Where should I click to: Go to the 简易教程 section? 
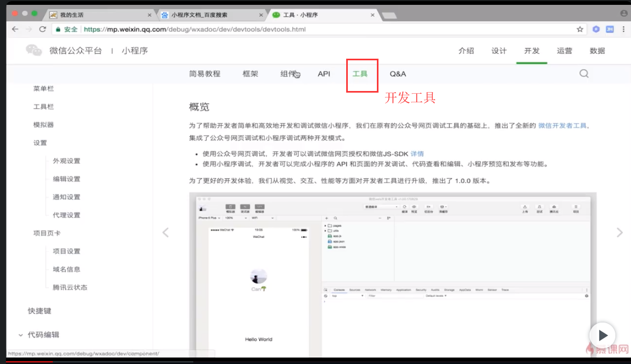click(205, 74)
